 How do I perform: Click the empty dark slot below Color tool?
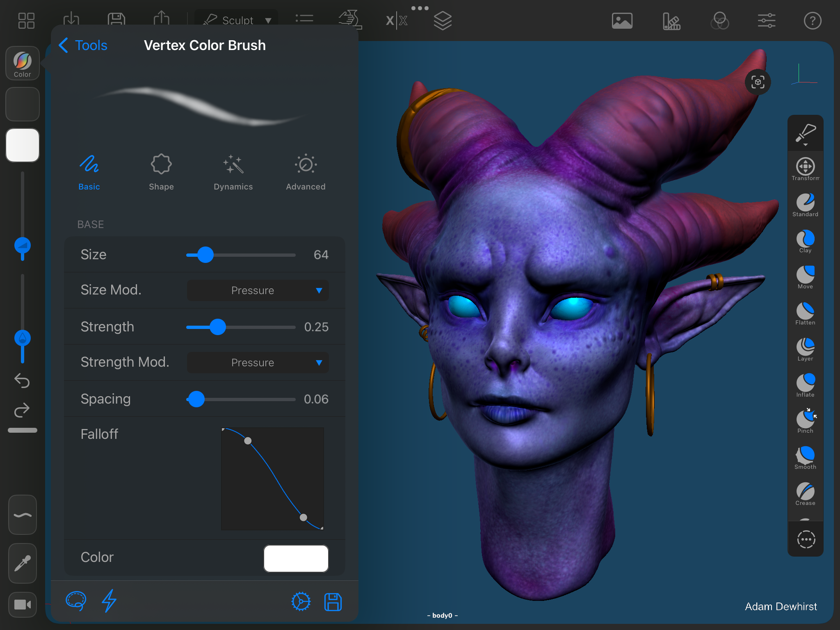(23, 104)
